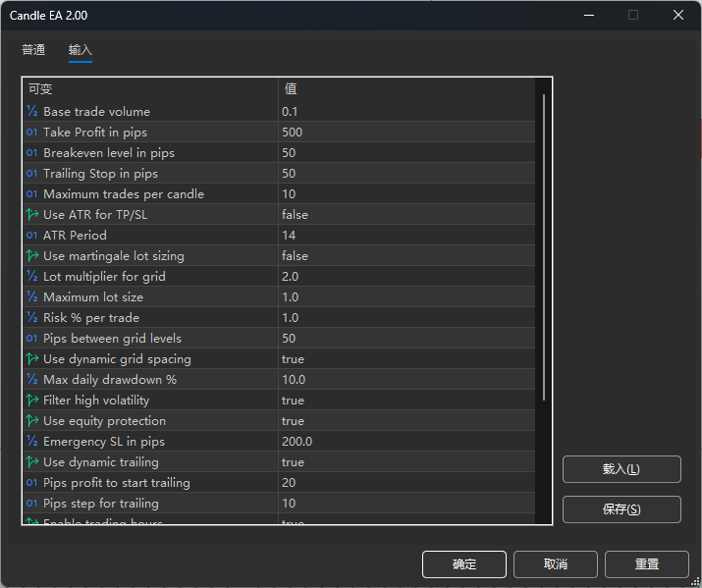This screenshot has width=702, height=588.
Task: Switch to the 输入 tab
Action: [81, 50]
